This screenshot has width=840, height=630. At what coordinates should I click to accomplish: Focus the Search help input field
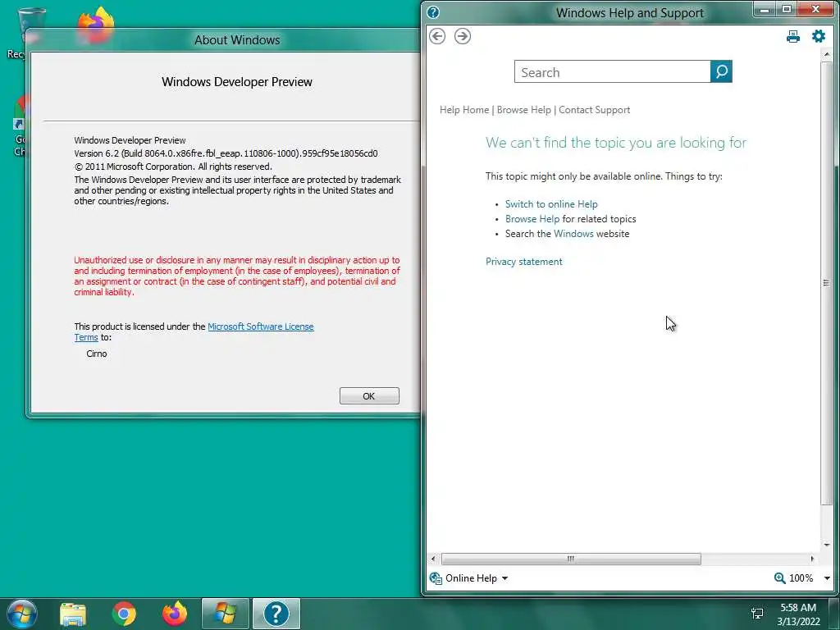pos(612,72)
